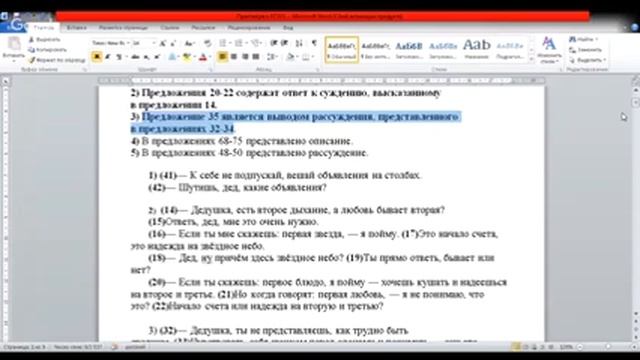
Task: Click the zoom slider in status bar
Action: (x=607, y=347)
